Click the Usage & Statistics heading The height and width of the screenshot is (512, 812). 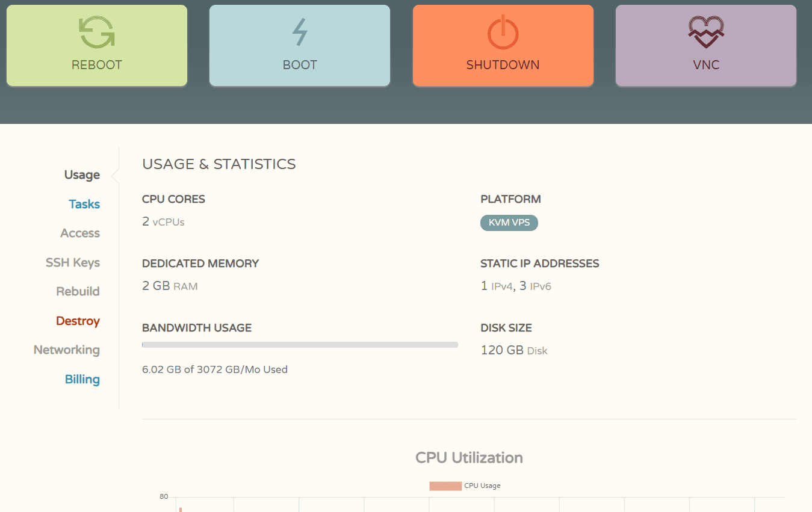click(218, 164)
